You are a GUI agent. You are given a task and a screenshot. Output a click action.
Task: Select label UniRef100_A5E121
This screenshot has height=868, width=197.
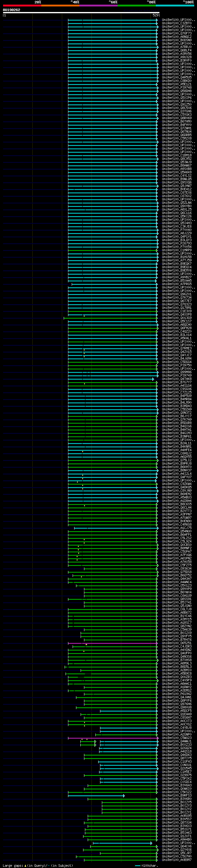point(177,84)
